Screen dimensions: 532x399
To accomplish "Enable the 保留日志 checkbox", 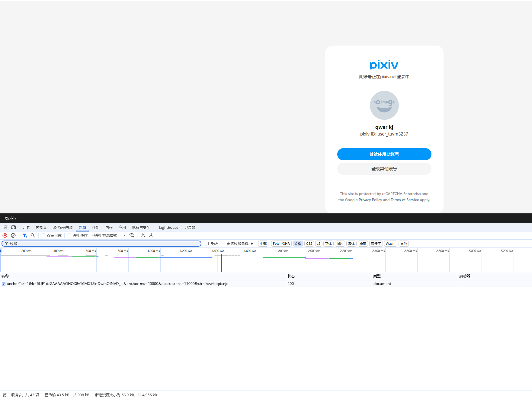I will coord(43,235).
